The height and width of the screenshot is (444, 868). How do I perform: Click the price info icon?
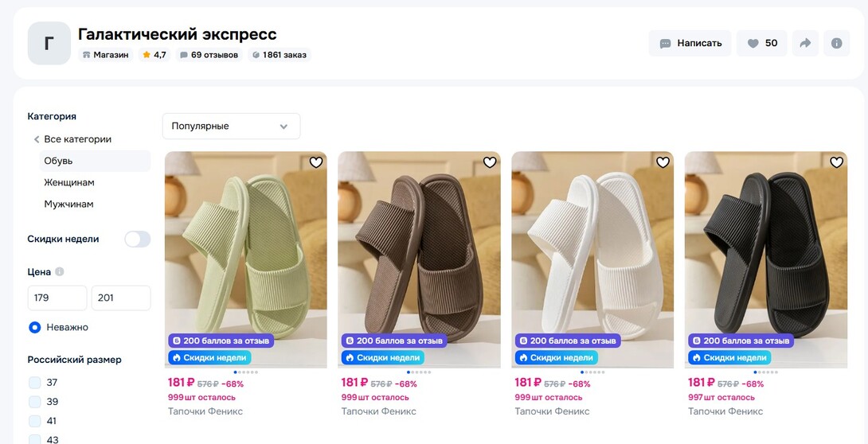[x=60, y=272]
